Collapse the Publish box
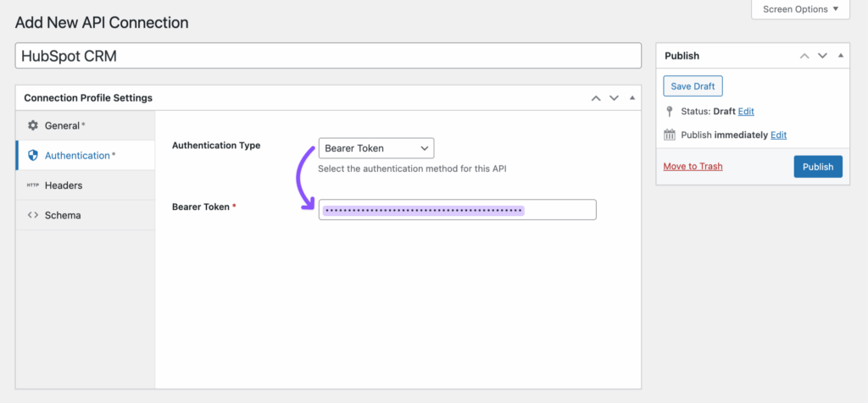This screenshot has height=403, width=868. pyautogui.click(x=841, y=55)
